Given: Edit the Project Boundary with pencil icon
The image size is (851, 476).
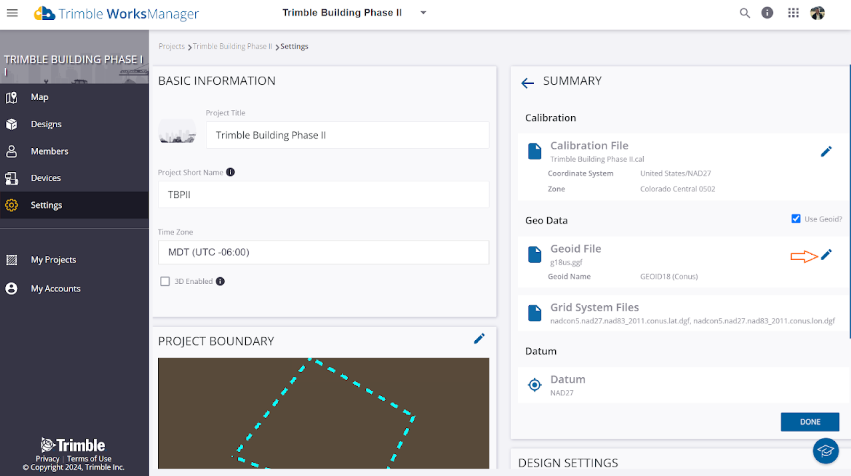Looking at the screenshot, I should [479, 339].
